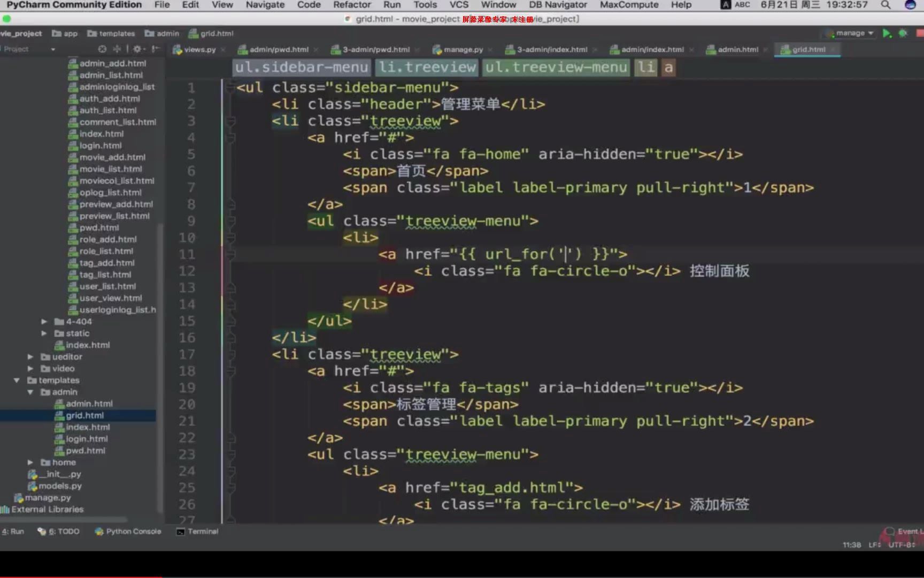
Task: Close the admin/pwd.html editor tab
Action: click(x=316, y=50)
